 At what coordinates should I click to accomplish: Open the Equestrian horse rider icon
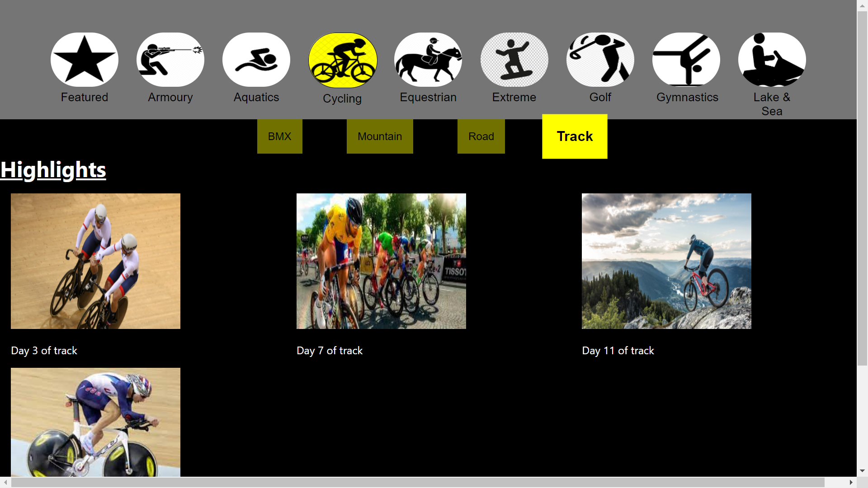point(428,60)
